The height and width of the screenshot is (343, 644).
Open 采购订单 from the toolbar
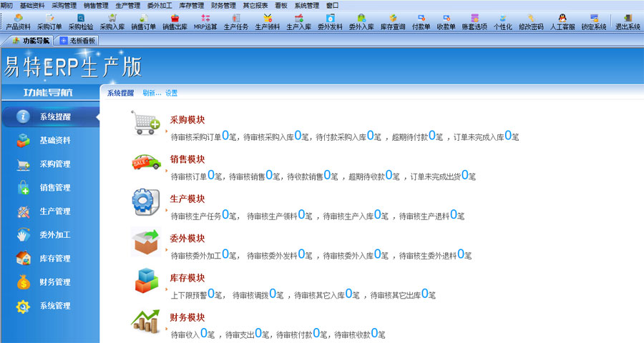[49, 22]
